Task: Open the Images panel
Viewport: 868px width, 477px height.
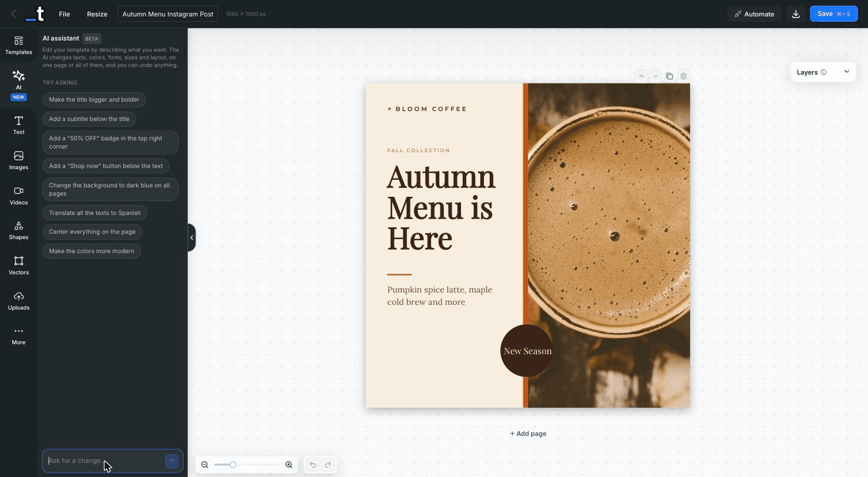Action: 19,160
